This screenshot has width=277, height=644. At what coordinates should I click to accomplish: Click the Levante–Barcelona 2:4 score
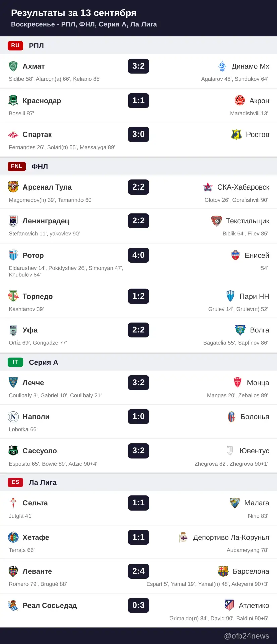click(x=138, y=571)
